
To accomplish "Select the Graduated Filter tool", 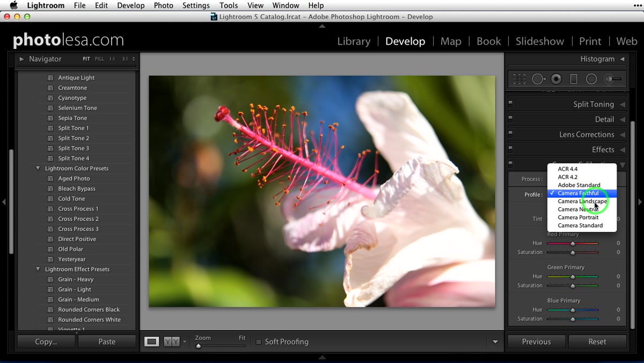I will tap(574, 79).
